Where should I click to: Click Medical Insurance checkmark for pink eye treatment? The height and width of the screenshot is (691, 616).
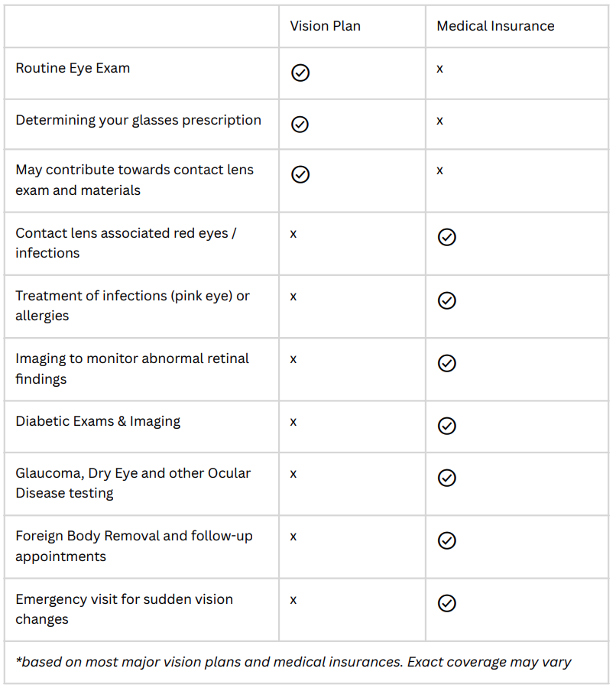coord(447,300)
